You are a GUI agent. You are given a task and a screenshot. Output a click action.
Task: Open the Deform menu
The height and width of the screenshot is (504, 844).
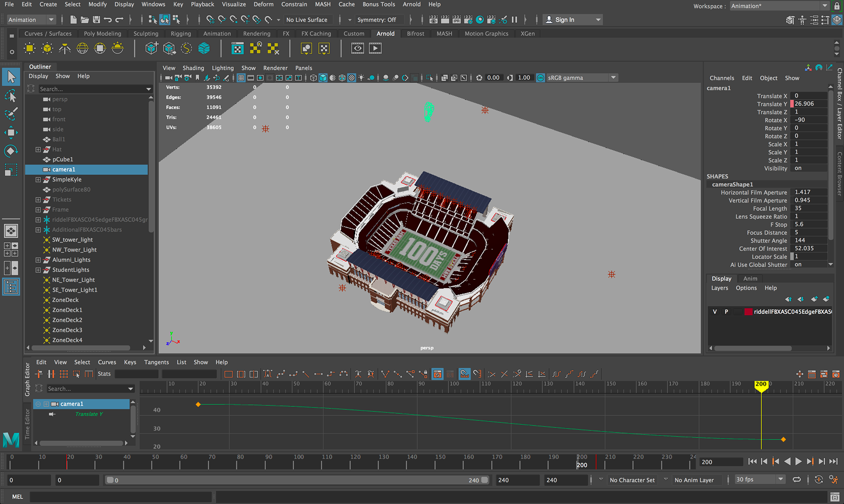(263, 4)
